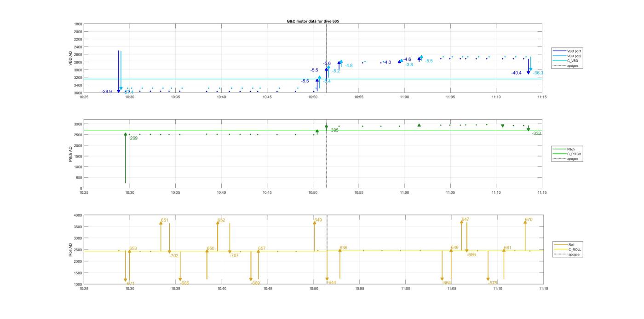Click the '-675' roll data label
This screenshot has width=644, height=319.
[x=493, y=283]
